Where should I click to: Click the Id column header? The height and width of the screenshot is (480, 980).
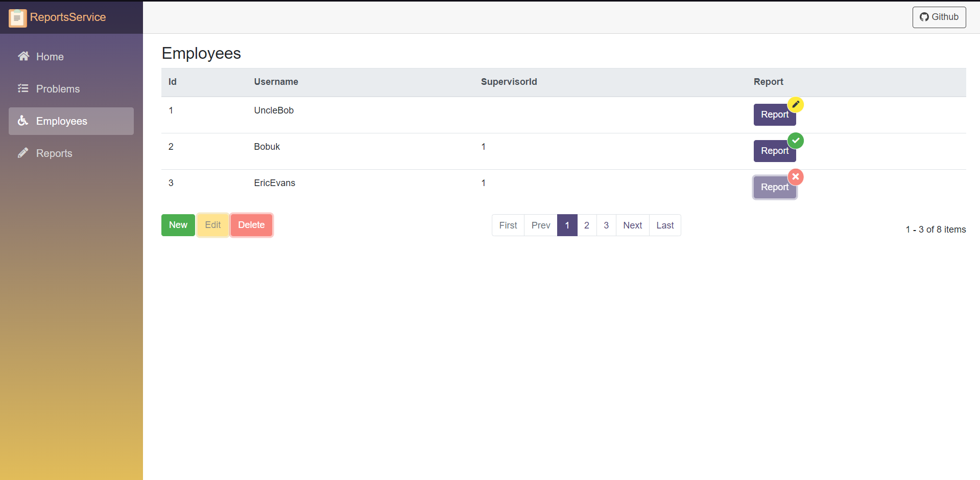173,82
